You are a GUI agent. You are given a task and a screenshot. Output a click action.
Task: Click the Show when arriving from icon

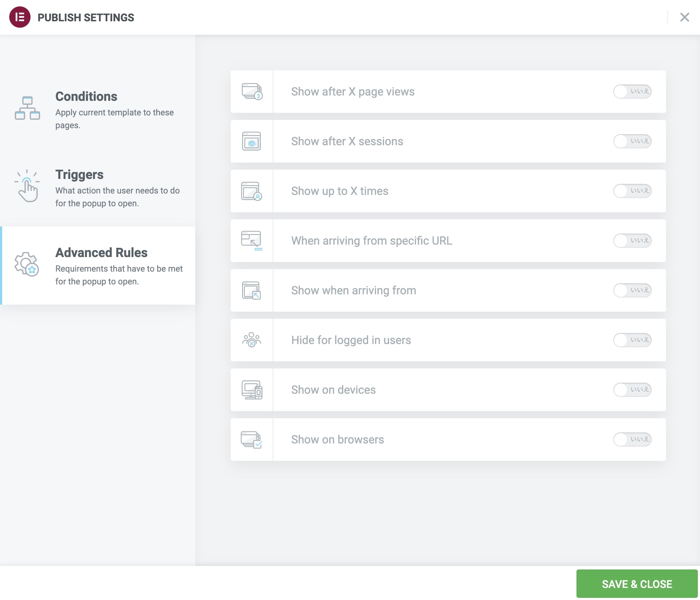pos(252,290)
